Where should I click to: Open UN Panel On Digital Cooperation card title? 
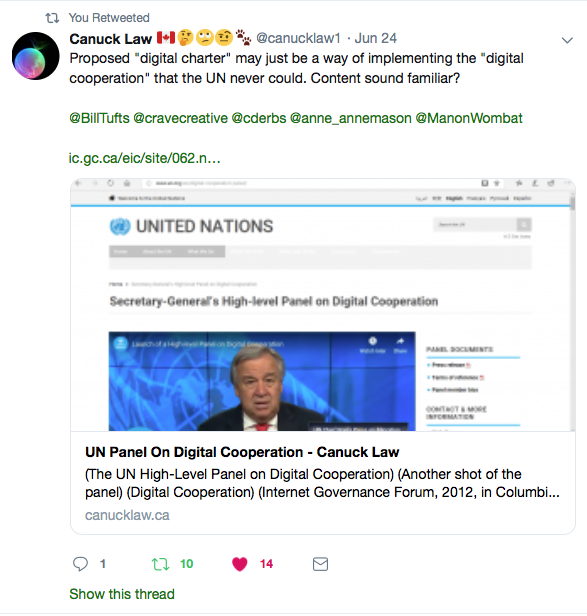pos(242,452)
